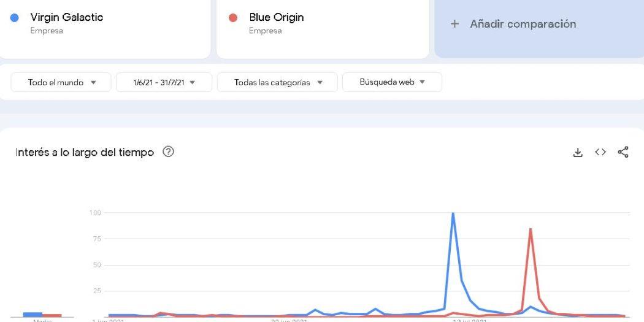This screenshot has width=644, height=322.
Task: Click the red dot next to Blue Origin
Action: 233,18
